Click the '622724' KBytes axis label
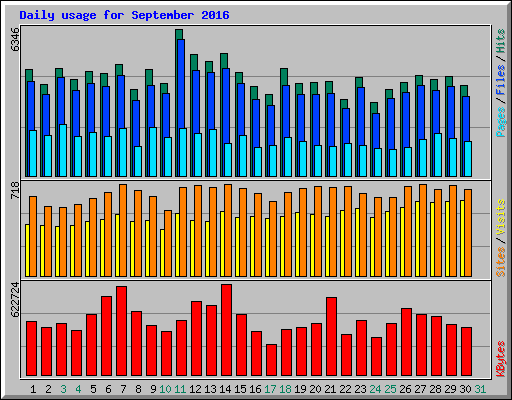Image resolution: width=512 pixels, height=400 pixels. 15,300
